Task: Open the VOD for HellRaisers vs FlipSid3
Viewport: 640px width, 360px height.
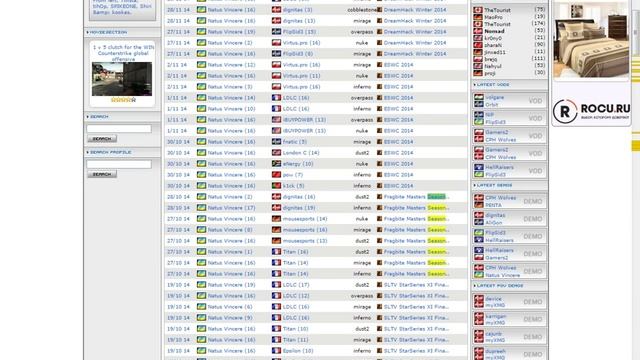Action: tap(535, 171)
